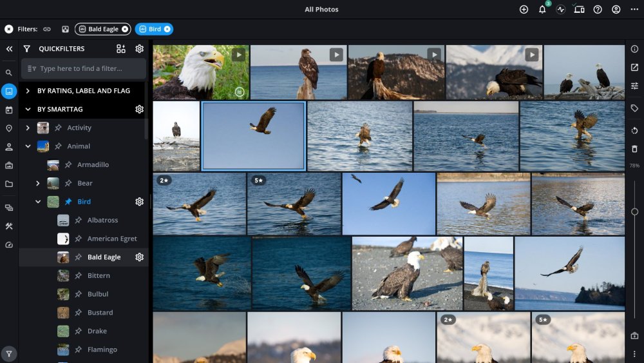The width and height of the screenshot is (644, 363).
Task: Collapse the Animal smart tag
Action: coord(28,146)
